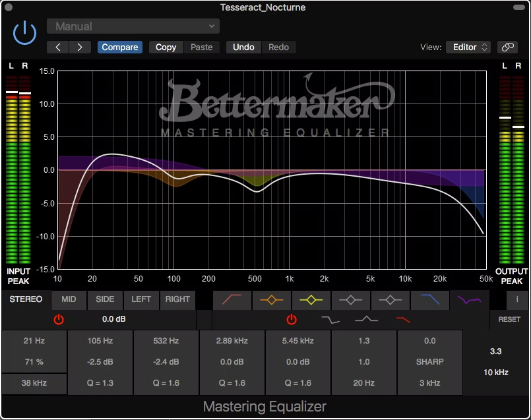Viewport: 531px width, 420px height.
Task: Click the 20 Hz value
Action: point(364,383)
